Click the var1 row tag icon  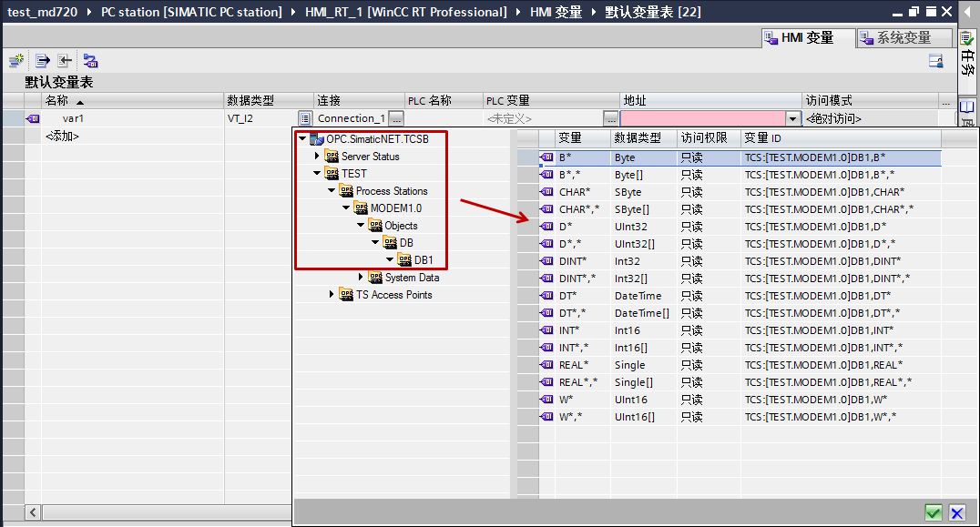click(33, 118)
